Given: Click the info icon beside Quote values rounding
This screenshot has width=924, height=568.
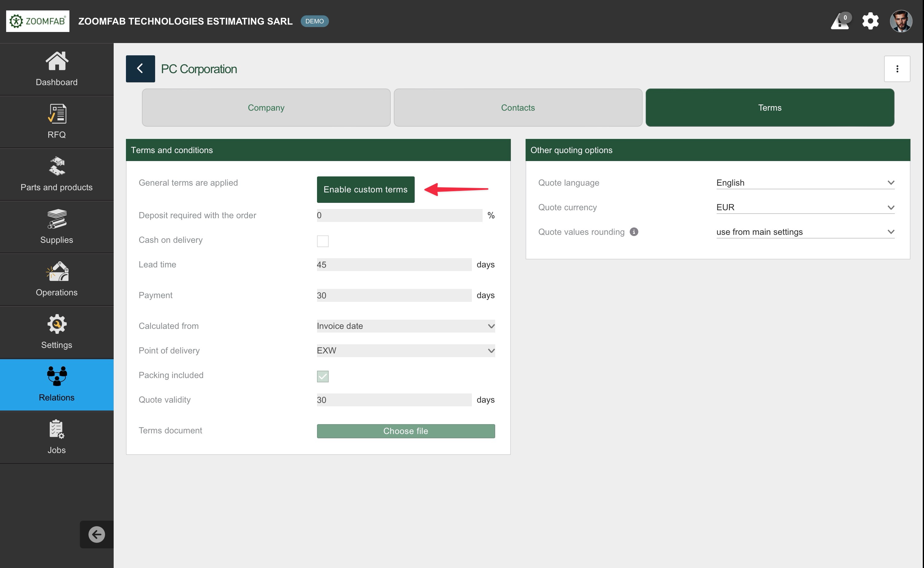Looking at the screenshot, I should pyautogui.click(x=634, y=232).
